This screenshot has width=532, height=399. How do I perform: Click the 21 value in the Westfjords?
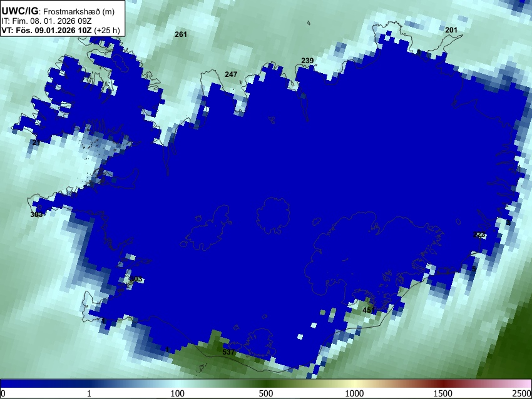click(x=36, y=143)
